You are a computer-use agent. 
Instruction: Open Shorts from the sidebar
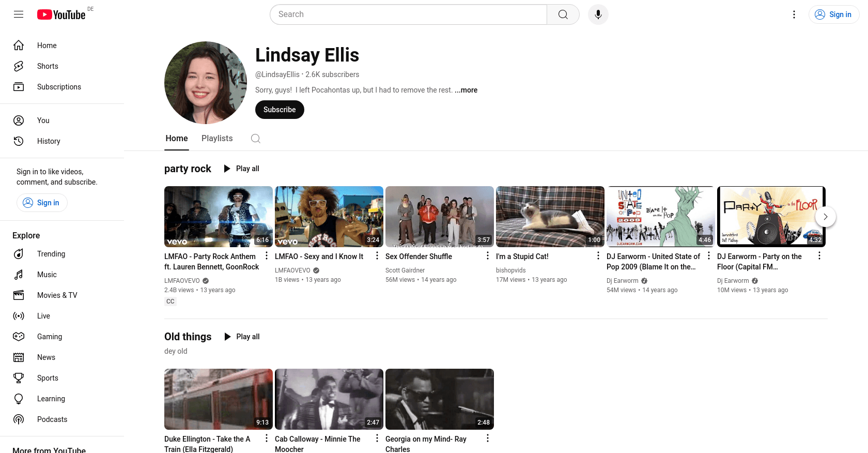[x=48, y=66]
